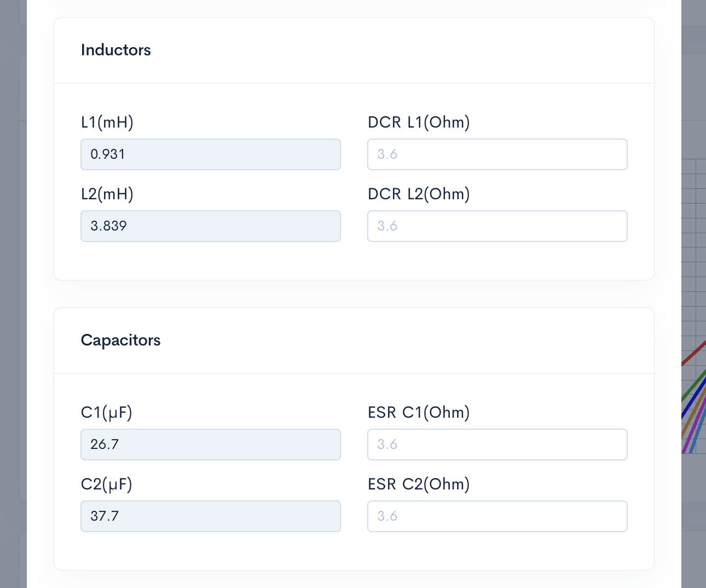The height and width of the screenshot is (588, 706).
Task: Click the C1(µF) label text
Action: point(107,412)
